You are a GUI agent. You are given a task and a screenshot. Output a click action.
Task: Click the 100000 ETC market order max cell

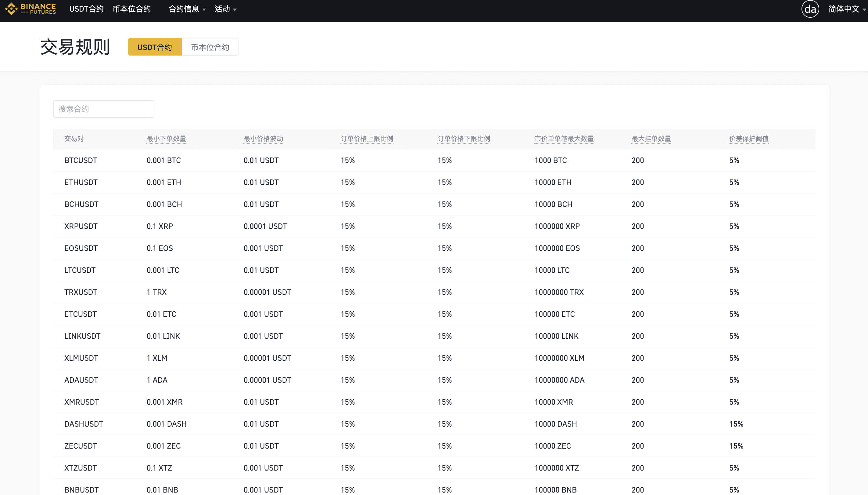pyautogui.click(x=555, y=314)
